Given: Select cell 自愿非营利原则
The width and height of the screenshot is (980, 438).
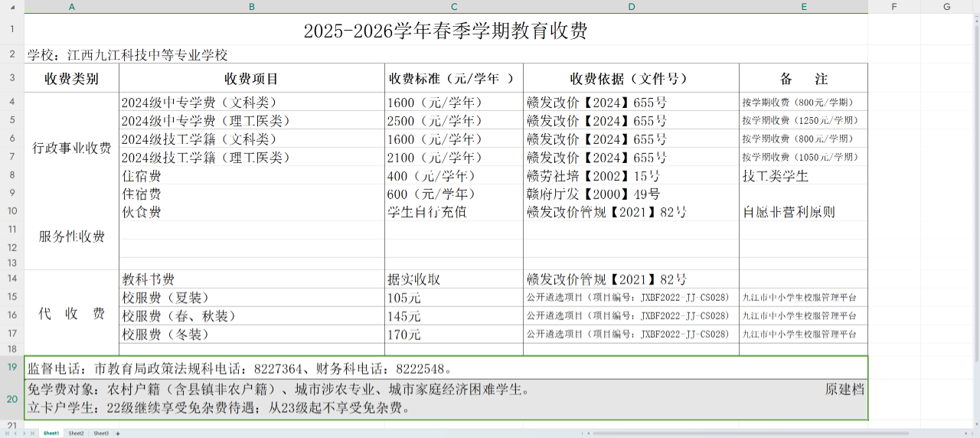Looking at the screenshot, I should click(x=804, y=212).
